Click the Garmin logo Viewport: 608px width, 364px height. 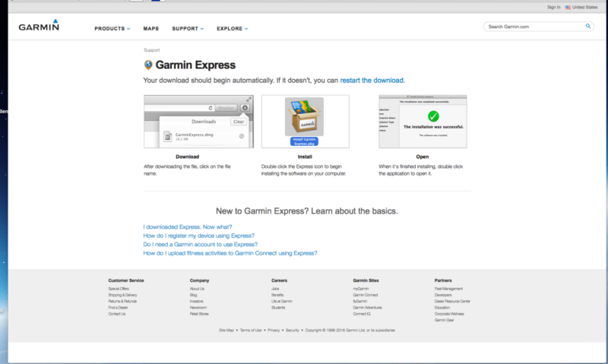click(39, 25)
